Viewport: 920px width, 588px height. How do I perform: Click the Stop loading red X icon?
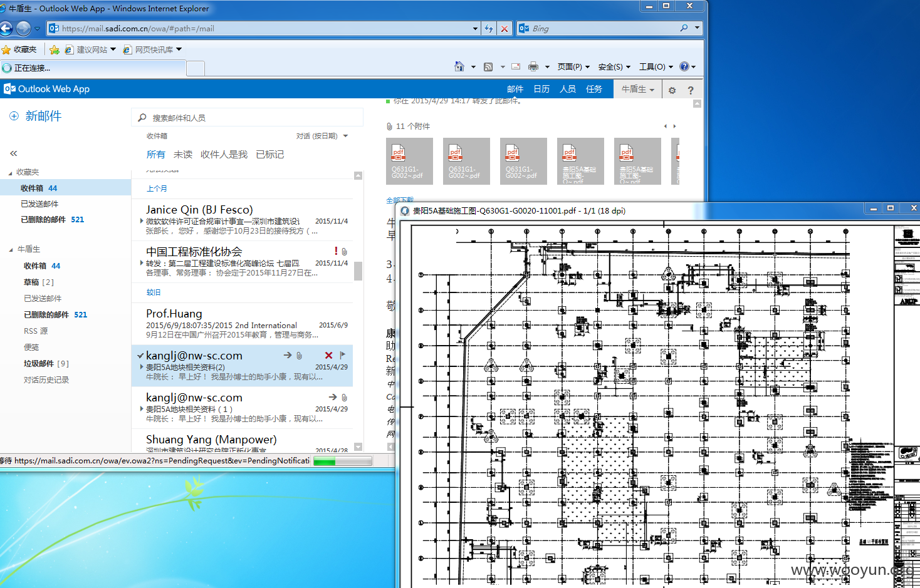click(x=504, y=28)
